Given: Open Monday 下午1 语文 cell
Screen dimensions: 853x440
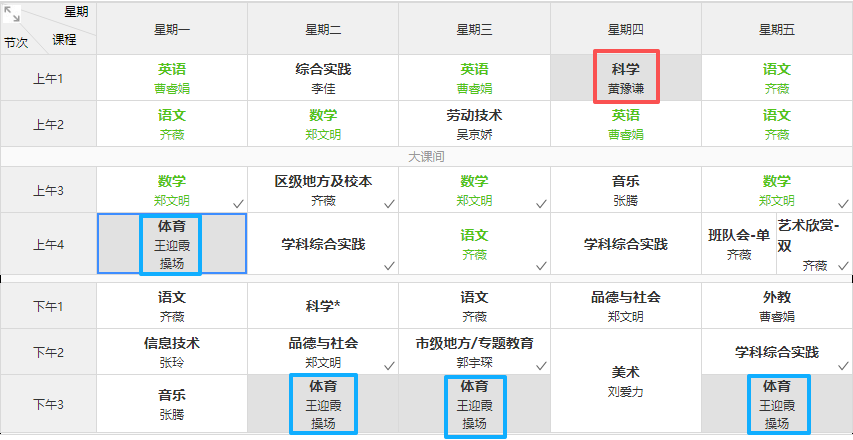Looking at the screenshot, I should click(172, 306).
